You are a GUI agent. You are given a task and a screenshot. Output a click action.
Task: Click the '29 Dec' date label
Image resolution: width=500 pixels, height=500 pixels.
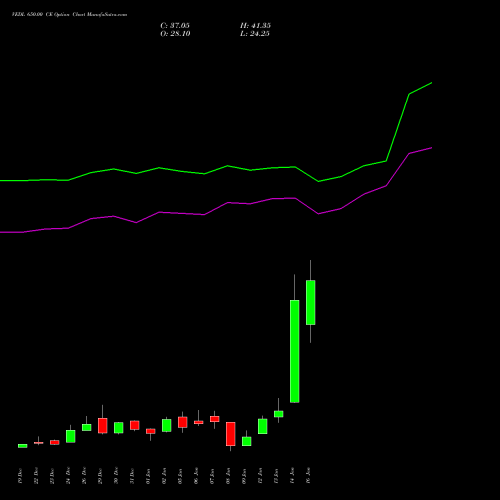point(100,476)
